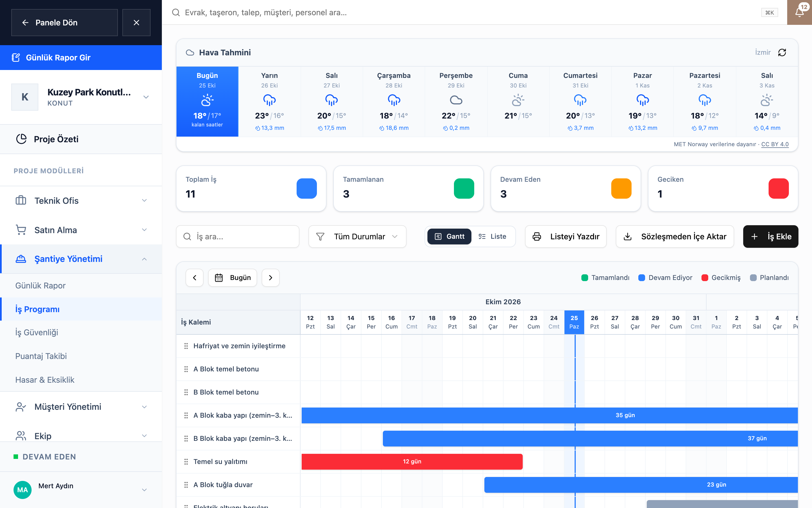Click Sözleşmeden İçe Aktar button
The height and width of the screenshot is (508, 812).
click(675, 237)
